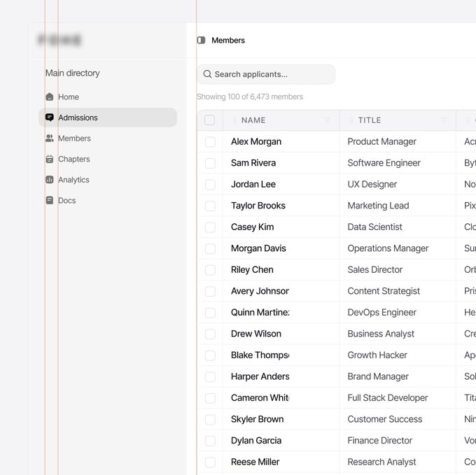Viewport: 476px width, 475px height.
Task: Click the Search applicants field
Action: pos(266,74)
